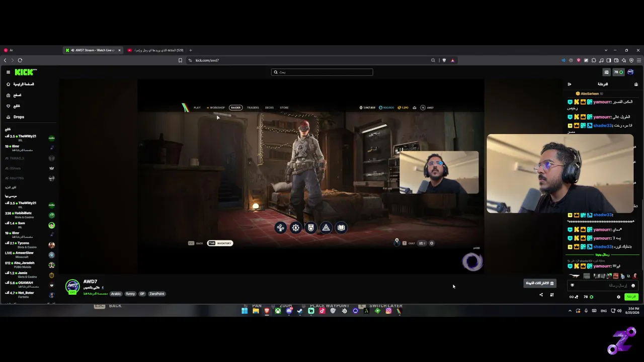Open the zoom magnifier in address bar
This screenshot has width=644, height=362.
coord(433,60)
